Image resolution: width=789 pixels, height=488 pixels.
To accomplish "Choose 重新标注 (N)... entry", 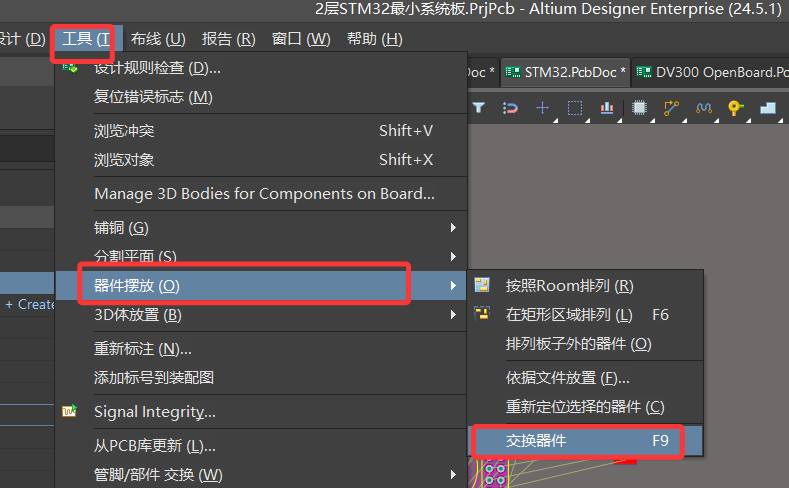I will (x=261, y=349).
